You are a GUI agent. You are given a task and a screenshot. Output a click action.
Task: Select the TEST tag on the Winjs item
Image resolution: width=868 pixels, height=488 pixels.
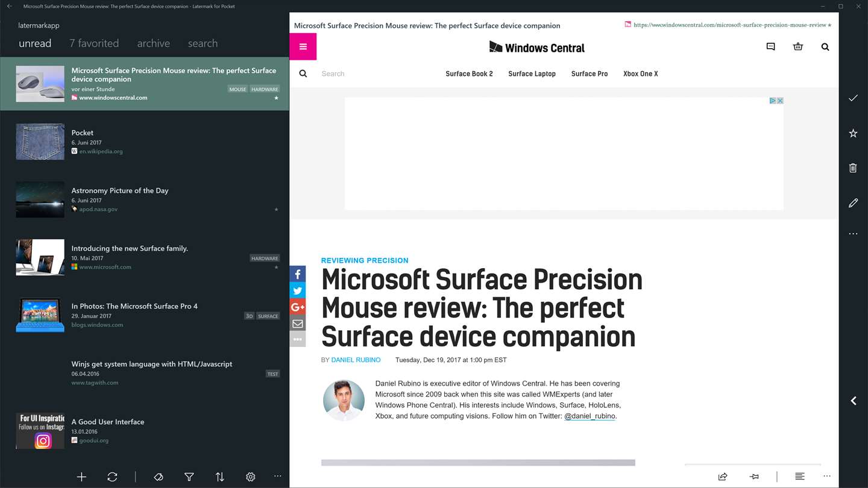point(272,374)
